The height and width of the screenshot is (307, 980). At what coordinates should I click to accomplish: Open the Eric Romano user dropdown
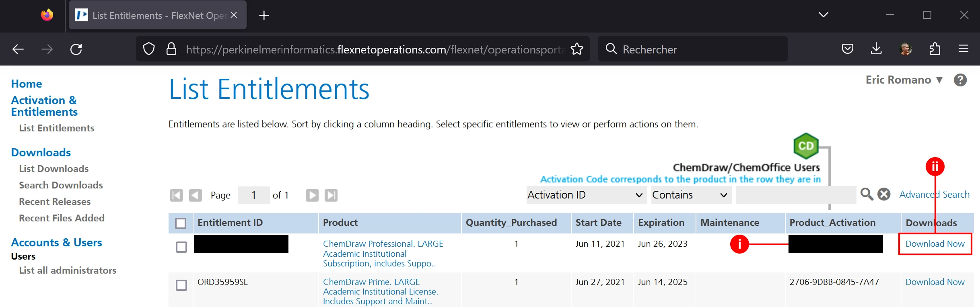tap(904, 80)
